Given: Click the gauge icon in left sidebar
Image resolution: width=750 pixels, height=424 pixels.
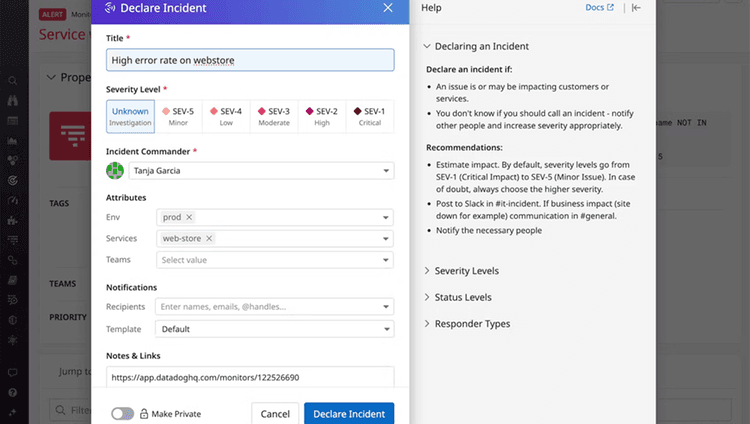Looking at the screenshot, I should [13, 201].
